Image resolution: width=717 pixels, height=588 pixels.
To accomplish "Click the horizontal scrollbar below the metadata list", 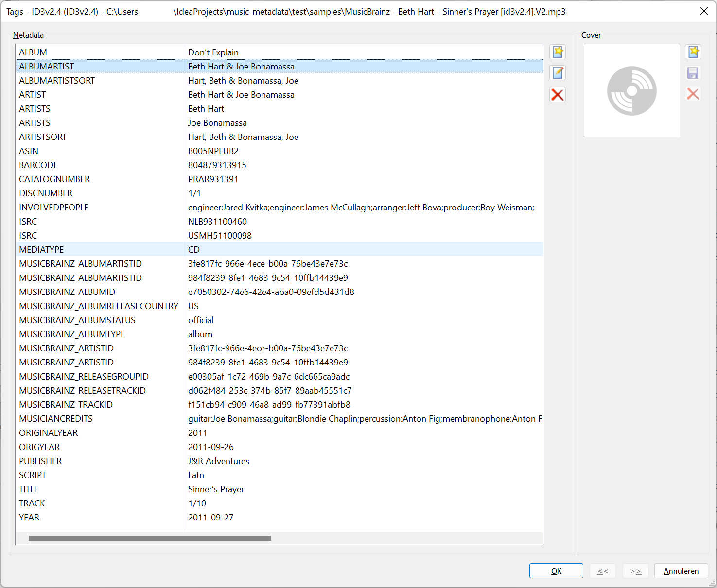I will coord(150,538).
